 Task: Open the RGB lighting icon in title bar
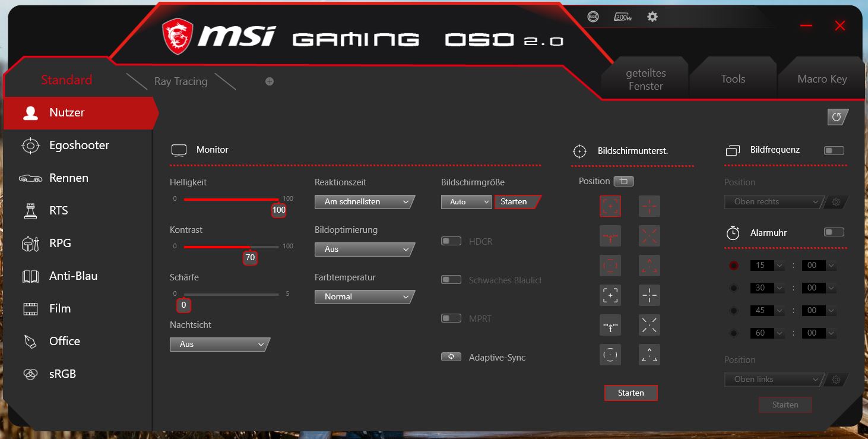coord(593,17)
